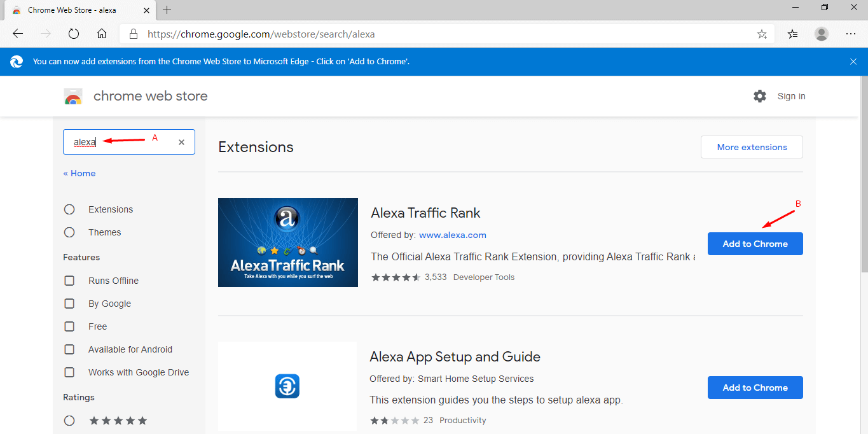Click the alexa search input field

click(x=129, y=142)
